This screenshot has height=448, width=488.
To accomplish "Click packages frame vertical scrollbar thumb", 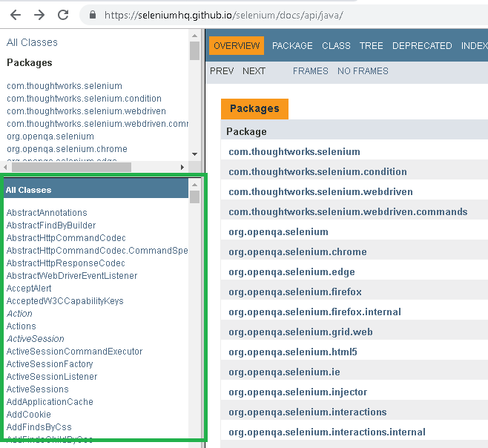I will click(195, 50).
